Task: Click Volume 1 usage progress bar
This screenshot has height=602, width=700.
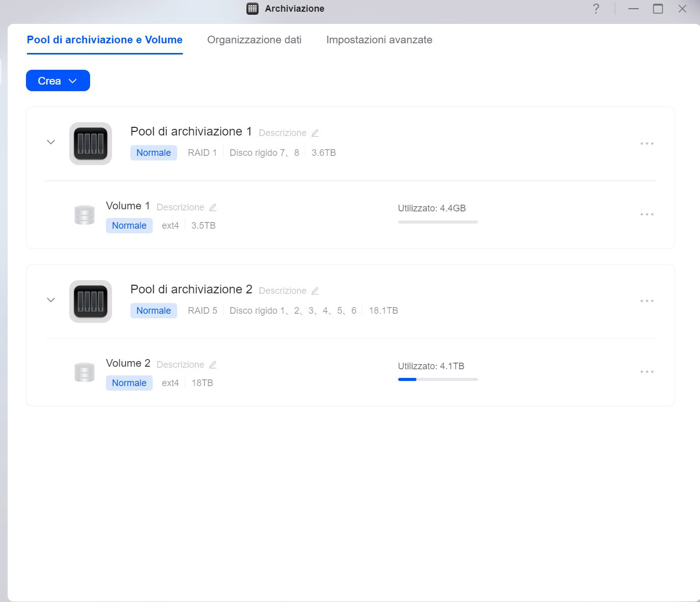Action: click(438, 222)
